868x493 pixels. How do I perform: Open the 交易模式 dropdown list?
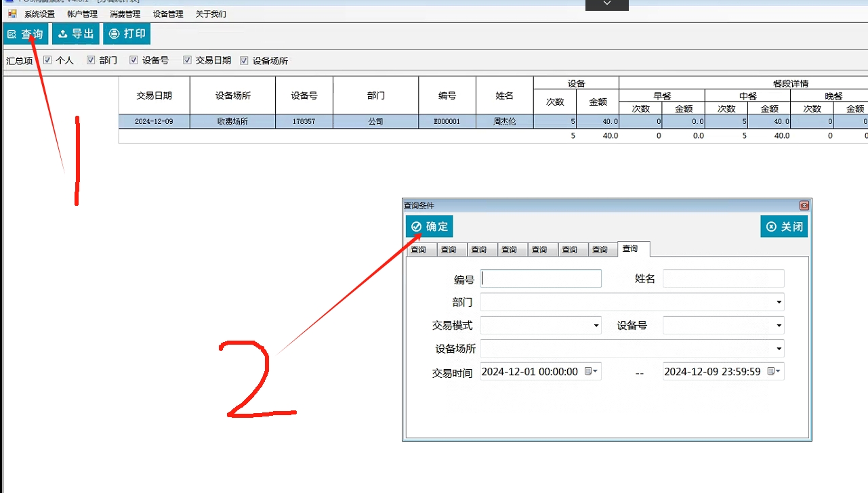[596, 326]
